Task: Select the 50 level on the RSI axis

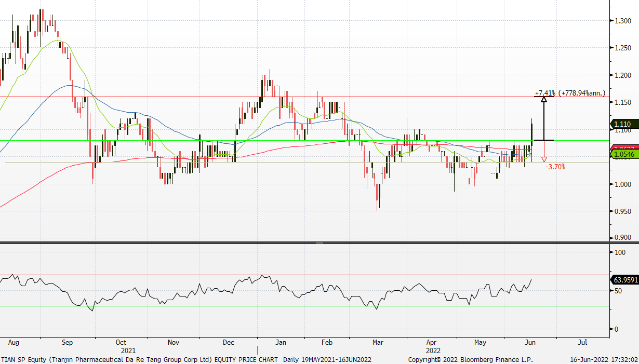Action: click(618, 291)
